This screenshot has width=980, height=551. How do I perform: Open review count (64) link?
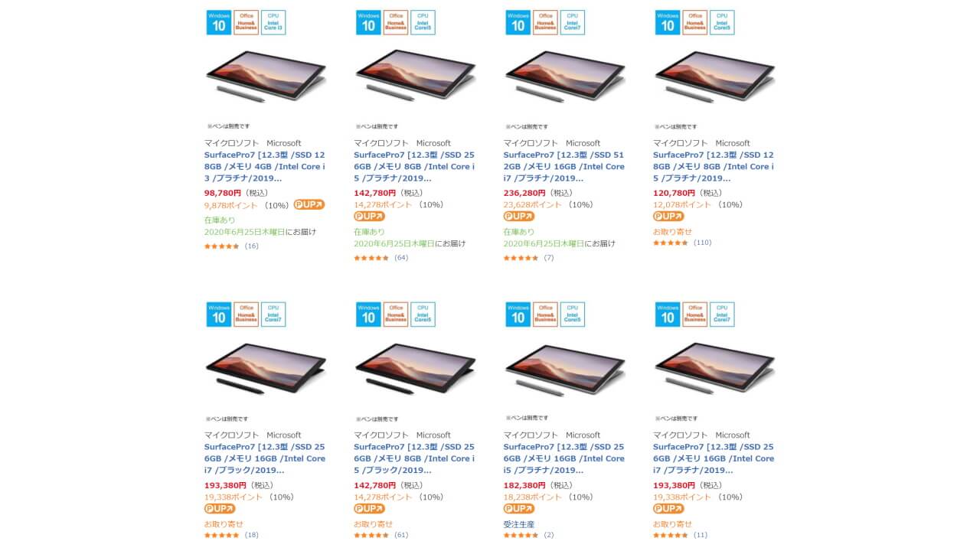click(x=401, y=258)
